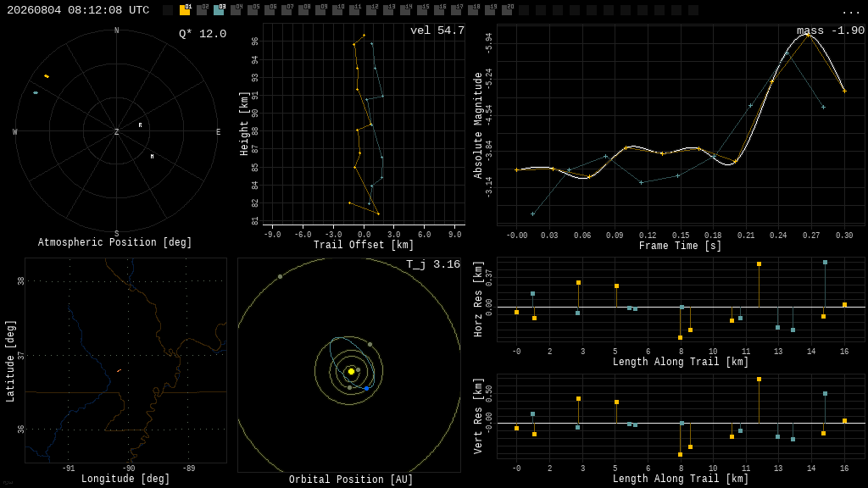Click the Z zenith label at the polar plot center

click(116, 131)
